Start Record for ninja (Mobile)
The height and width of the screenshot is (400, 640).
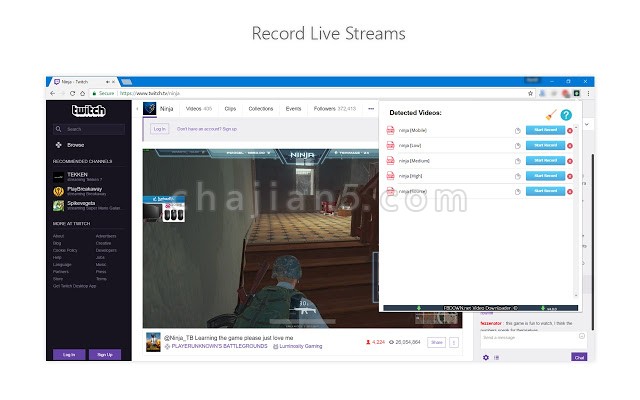point(545,130)
